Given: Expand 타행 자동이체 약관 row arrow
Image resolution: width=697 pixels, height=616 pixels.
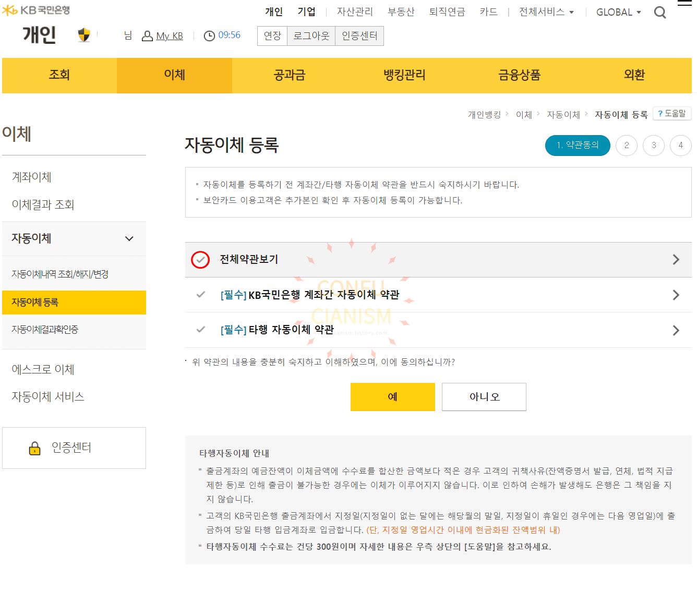Looking at the screenshot, I should 676,330.
